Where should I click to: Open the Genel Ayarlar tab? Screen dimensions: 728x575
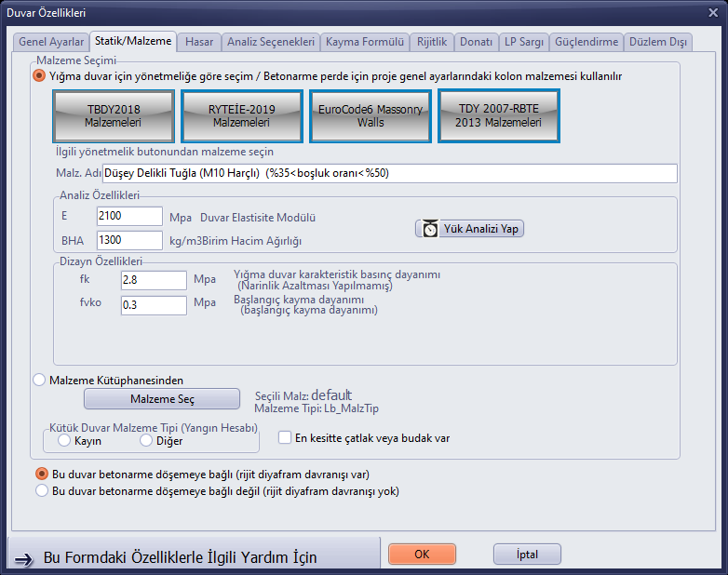click(x=51, y=42)
